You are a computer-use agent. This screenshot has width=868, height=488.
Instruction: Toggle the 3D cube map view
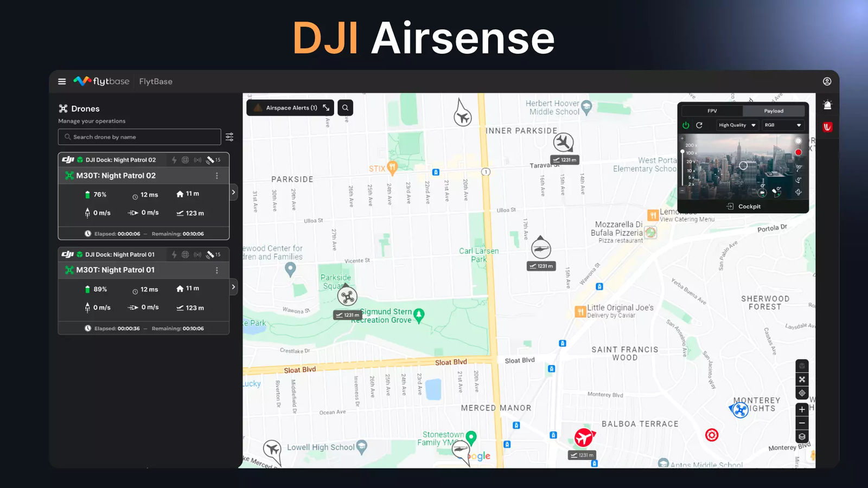coord(802,365)
